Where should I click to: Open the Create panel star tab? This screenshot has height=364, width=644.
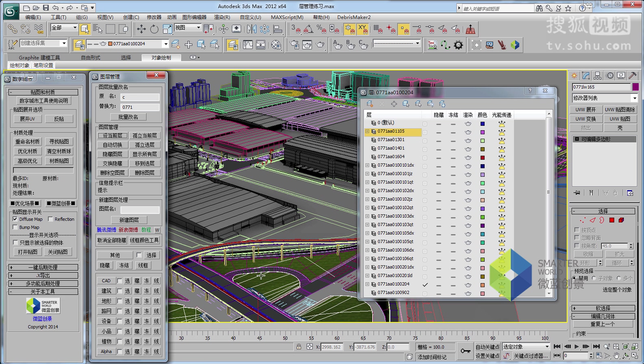(x=574, y=76)
